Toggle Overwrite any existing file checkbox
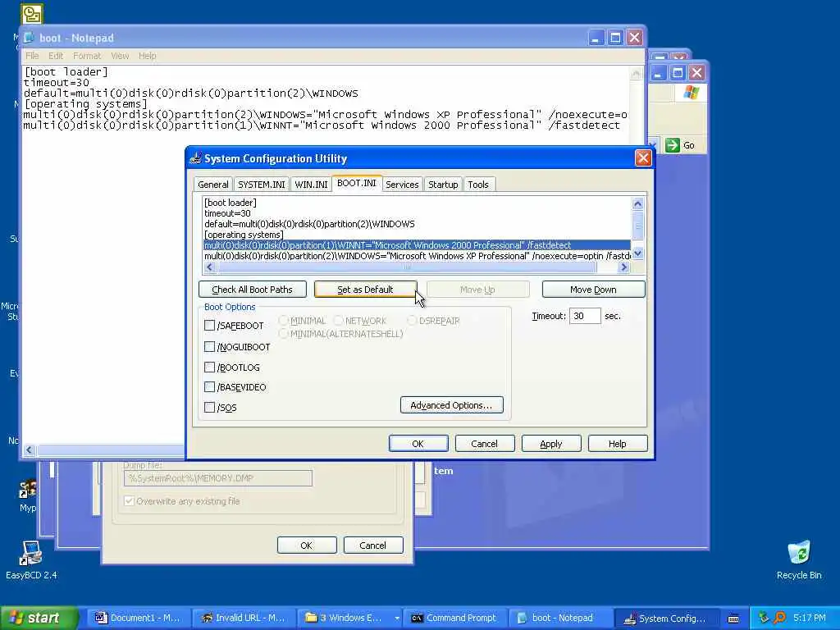 tap(129, 501)
